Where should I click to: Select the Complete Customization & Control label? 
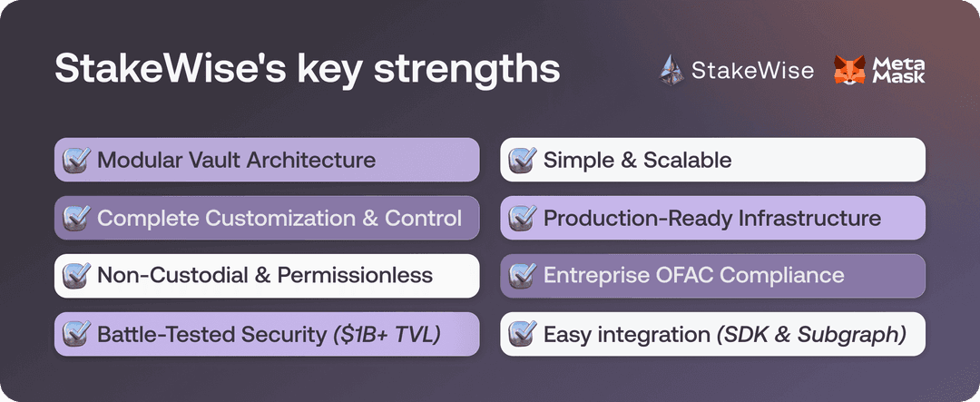point(279,219)
